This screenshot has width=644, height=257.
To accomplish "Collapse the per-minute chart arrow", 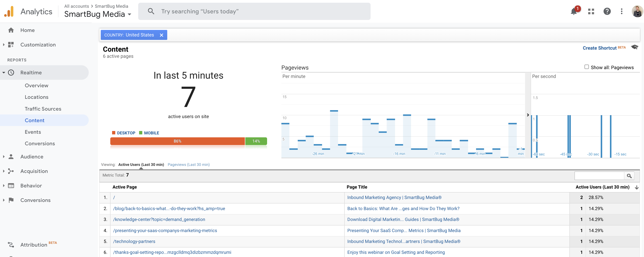I will (528, 115).
